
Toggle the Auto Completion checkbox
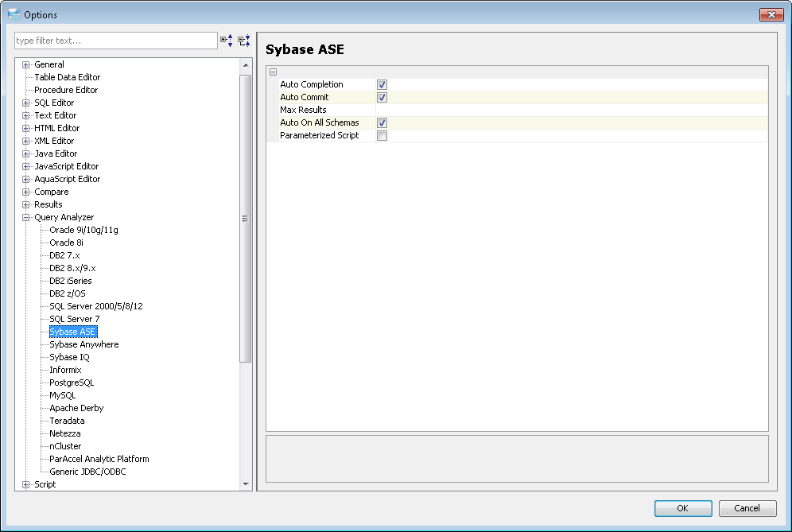tap(382, 85)
